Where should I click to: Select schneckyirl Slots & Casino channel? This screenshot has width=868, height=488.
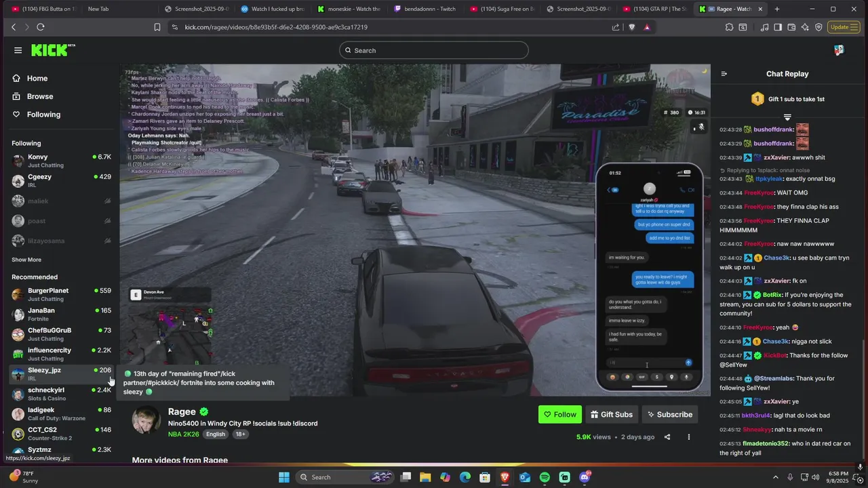(61, 394)
